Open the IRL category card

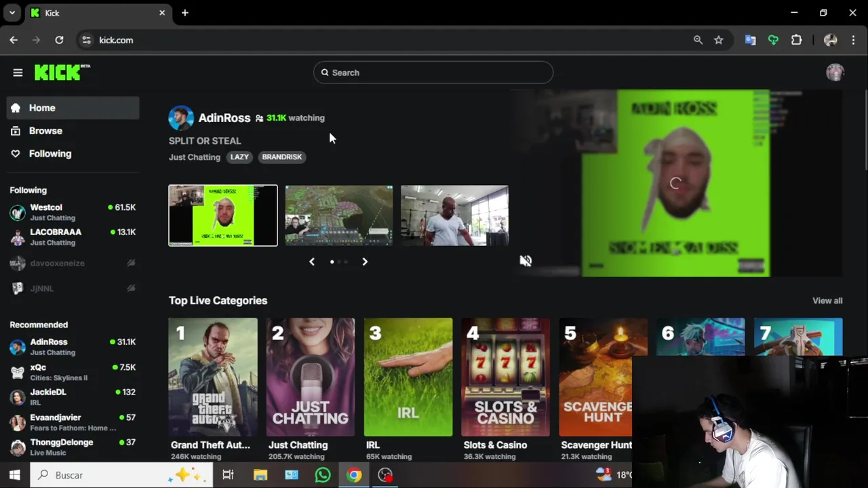tap(408, 377)
